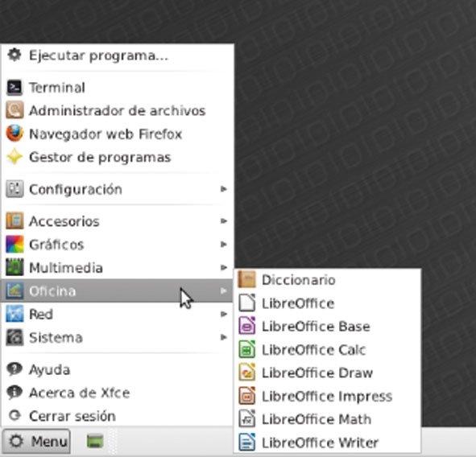Image resolution: width=476 pixels, height=457 pixels.
Task: Click the Configuración label
Action: [76, 190]
